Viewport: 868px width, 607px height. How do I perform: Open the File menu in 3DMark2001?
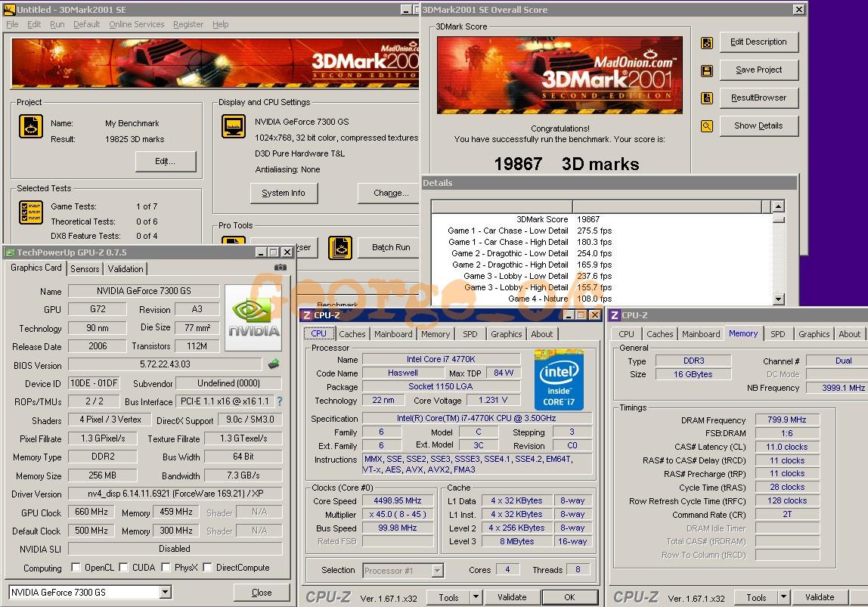pyautogui.click(x=12, y=24)
